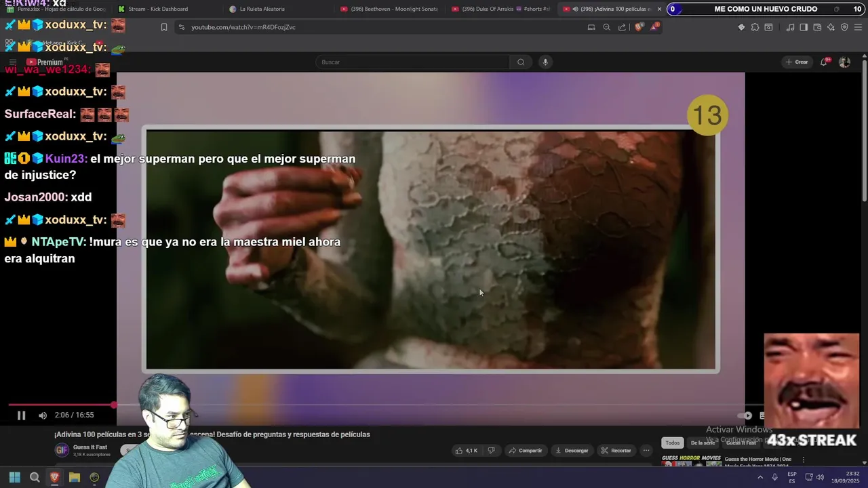Click the red video progress bar handle
This screenshot has width=868, height=488.
(114, 405)
